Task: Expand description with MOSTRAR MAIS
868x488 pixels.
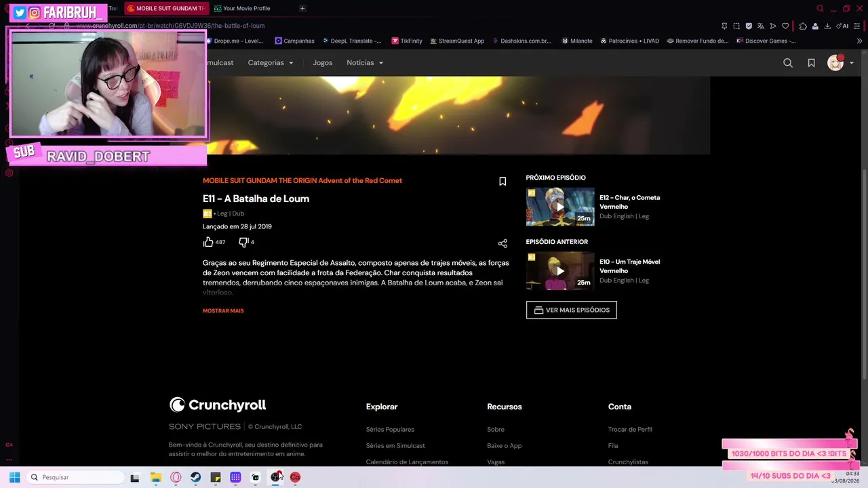Action: coord(223,311)
